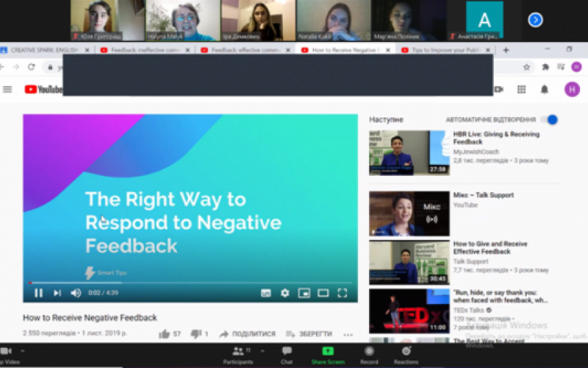Open a new browser tab
The image size is (588, 368).
[x=506, y=50]
